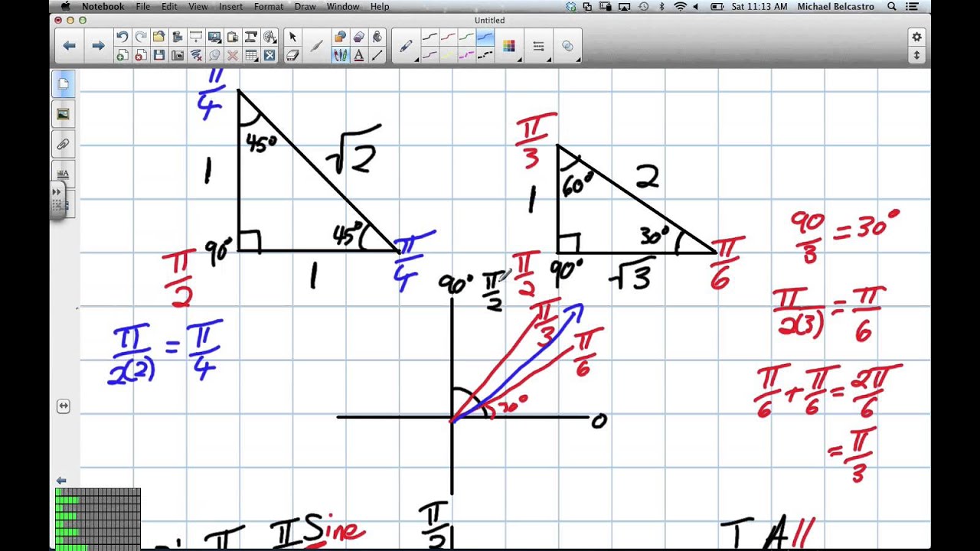This screenshot has width=980, height=551.
Task: Save the file with the floppy disk icon
Action: pyautogui.click(x=159, y=55)
